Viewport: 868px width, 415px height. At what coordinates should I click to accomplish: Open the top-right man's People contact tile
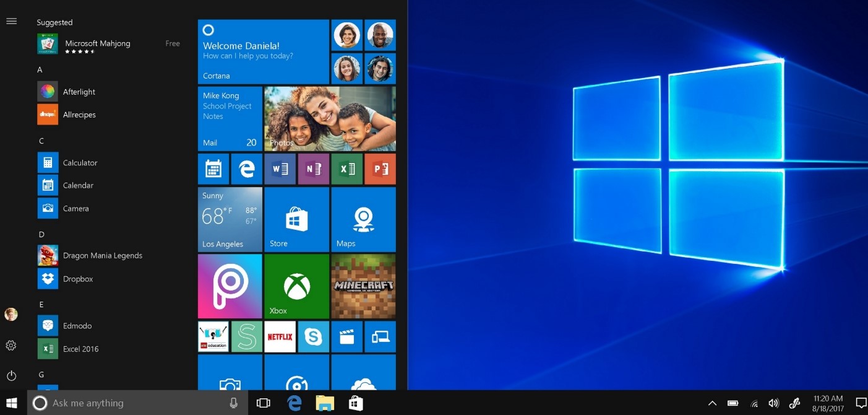click(x=380, y=35)
